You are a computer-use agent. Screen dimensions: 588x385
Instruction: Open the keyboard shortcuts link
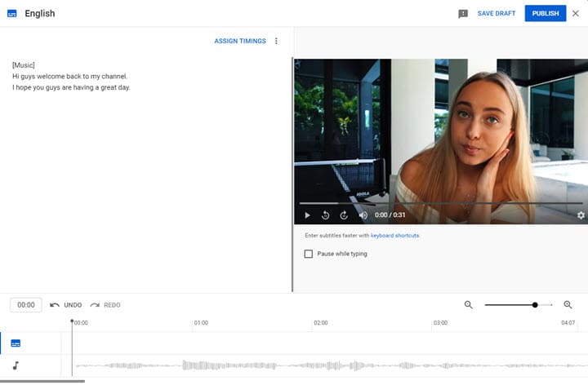click(395, 236)
